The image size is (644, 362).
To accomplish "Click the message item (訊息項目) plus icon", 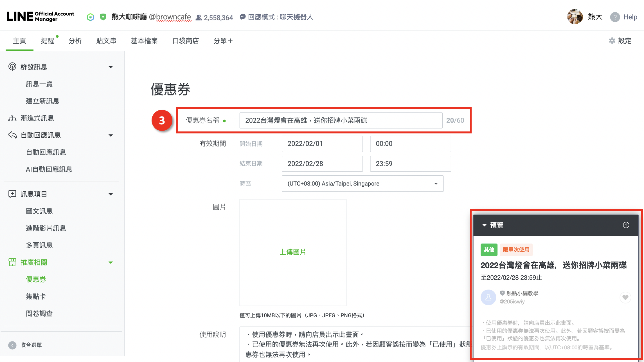I will click(12, 194).
